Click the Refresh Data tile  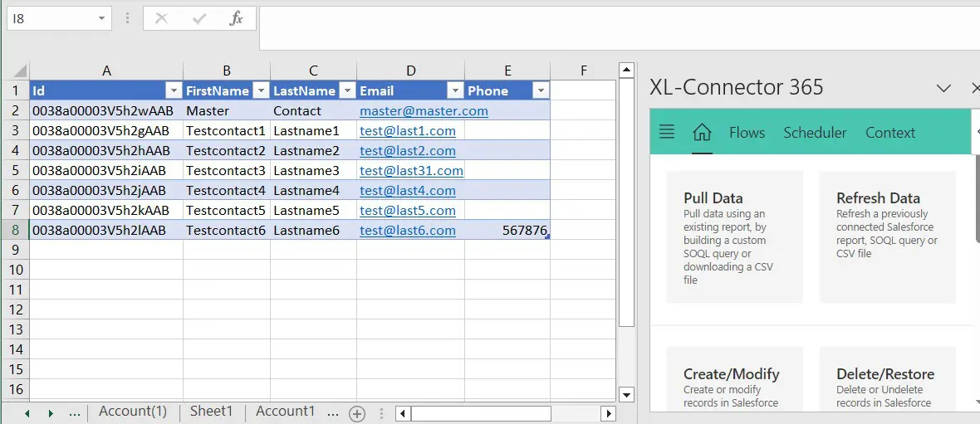tap(886, 236)
